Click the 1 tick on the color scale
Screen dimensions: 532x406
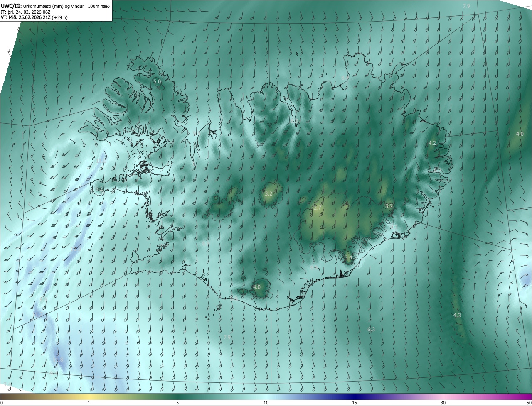click(89, 403)
